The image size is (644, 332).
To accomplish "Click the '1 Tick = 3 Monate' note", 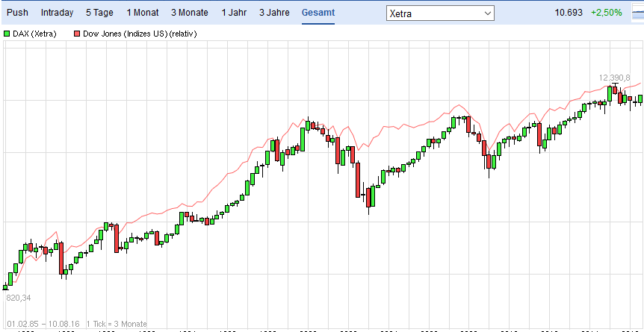I will tap(117, 324).
